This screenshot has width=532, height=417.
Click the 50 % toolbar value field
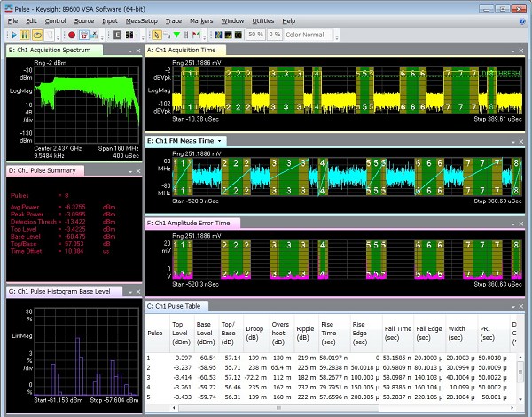pyautogui.click(x=254, y=35)
